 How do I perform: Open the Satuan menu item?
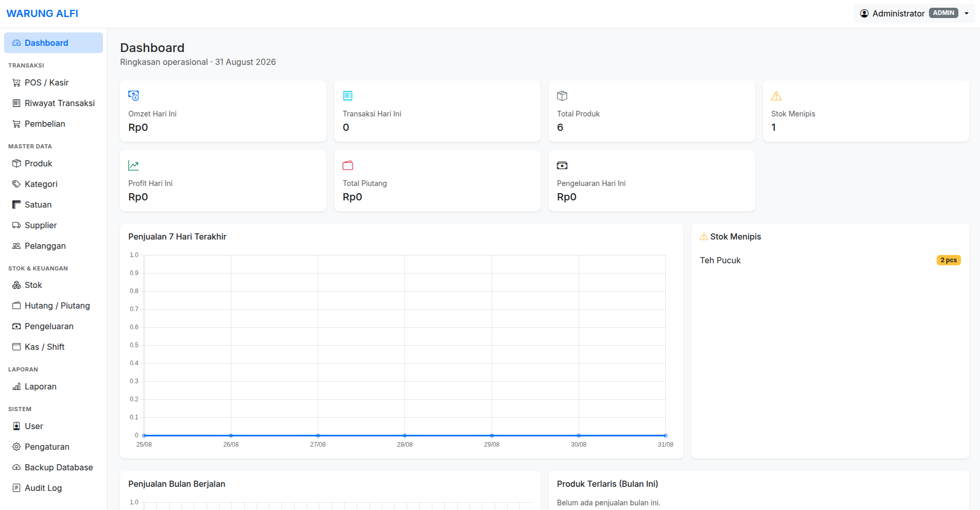pyautogui.click(x=54, y=205)
